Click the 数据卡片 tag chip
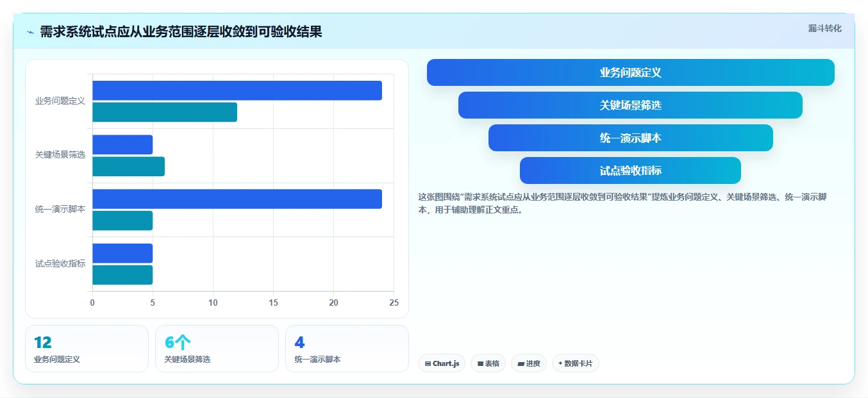The width and height of the screenshot is (868, 398). point(576,363)
